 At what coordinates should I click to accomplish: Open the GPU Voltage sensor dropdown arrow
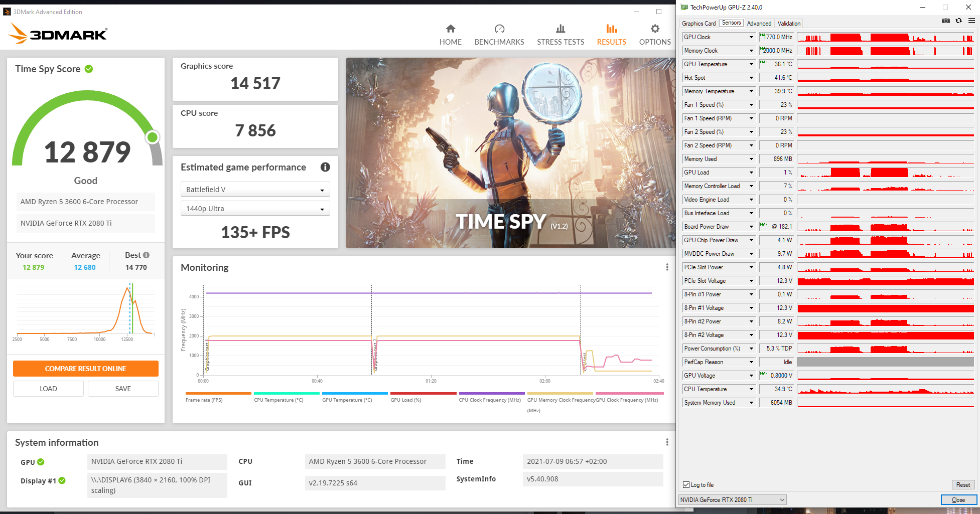[751, 376]
